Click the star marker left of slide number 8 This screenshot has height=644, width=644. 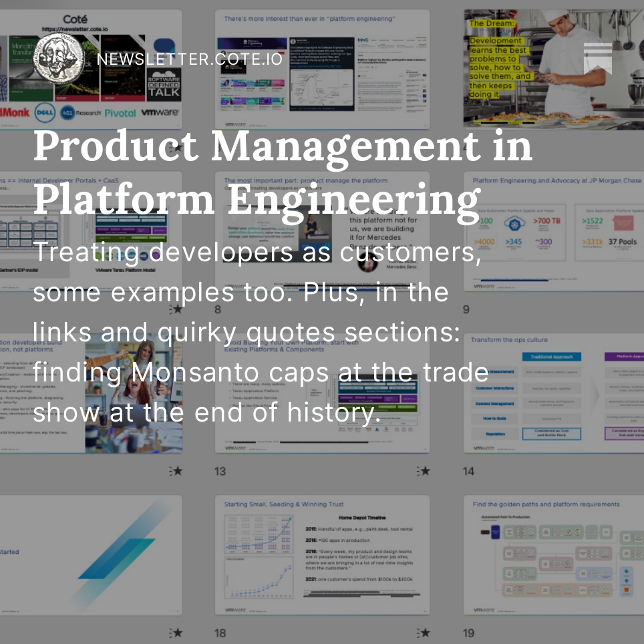[x=176, y=309]
